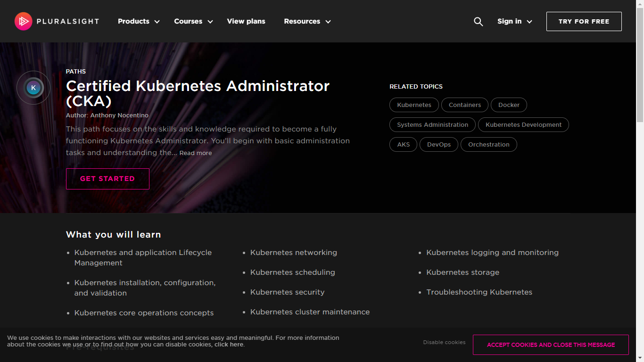This screenshot has height=362, width=644.
Task: Click 'Kubernetes networking' list item
Action: 294,253
